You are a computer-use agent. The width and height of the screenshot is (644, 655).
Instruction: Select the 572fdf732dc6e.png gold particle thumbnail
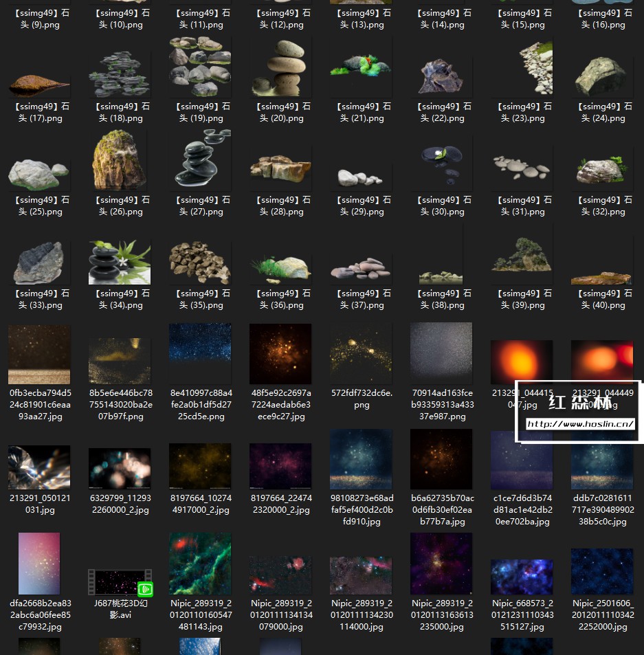(x=361, y=355)
